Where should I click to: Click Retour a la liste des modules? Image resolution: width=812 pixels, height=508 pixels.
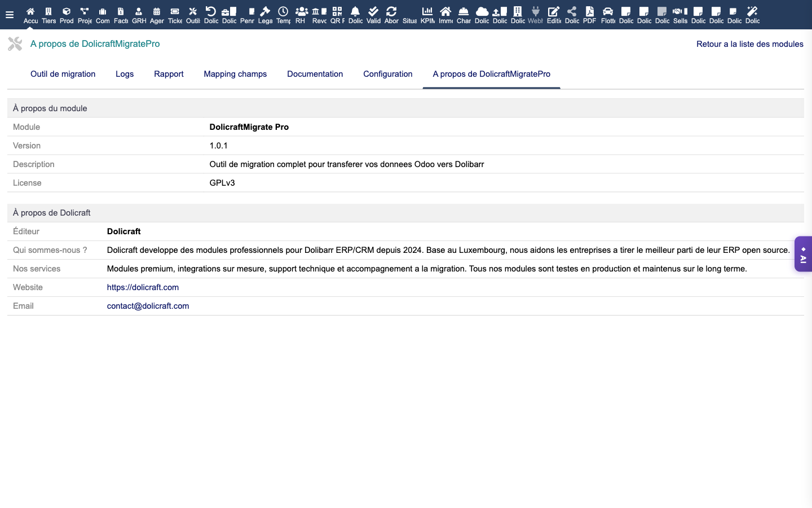coord(750,44)
